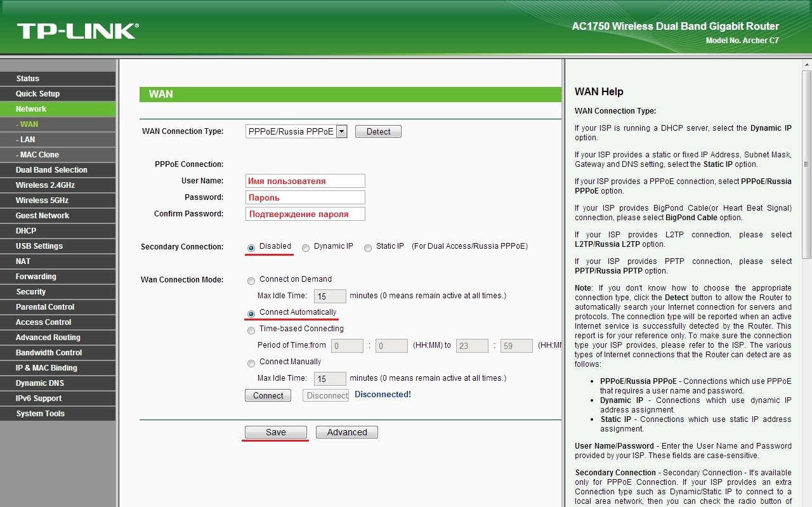
Task: Click the Confirm Password field
Action: click(x=305, y=214)
